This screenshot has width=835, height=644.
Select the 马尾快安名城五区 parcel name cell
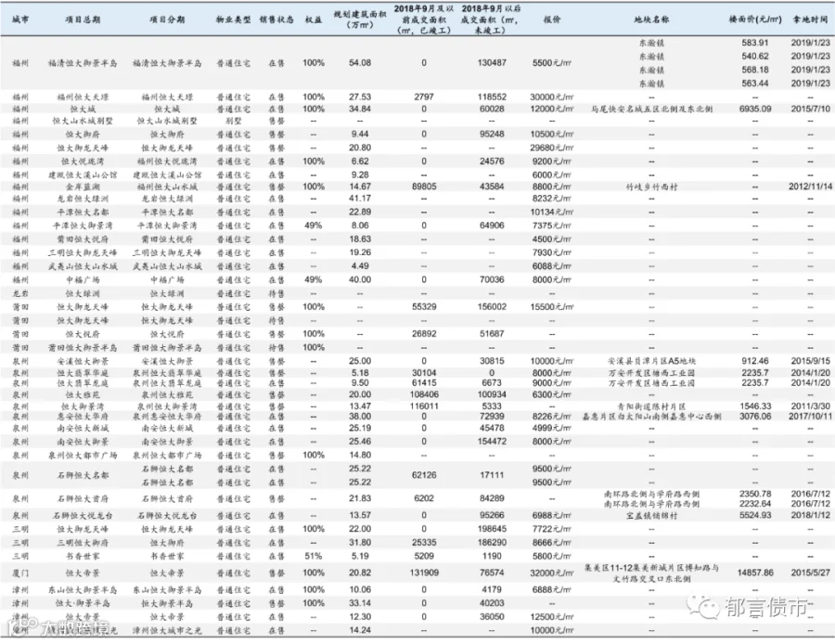(651, 109)
